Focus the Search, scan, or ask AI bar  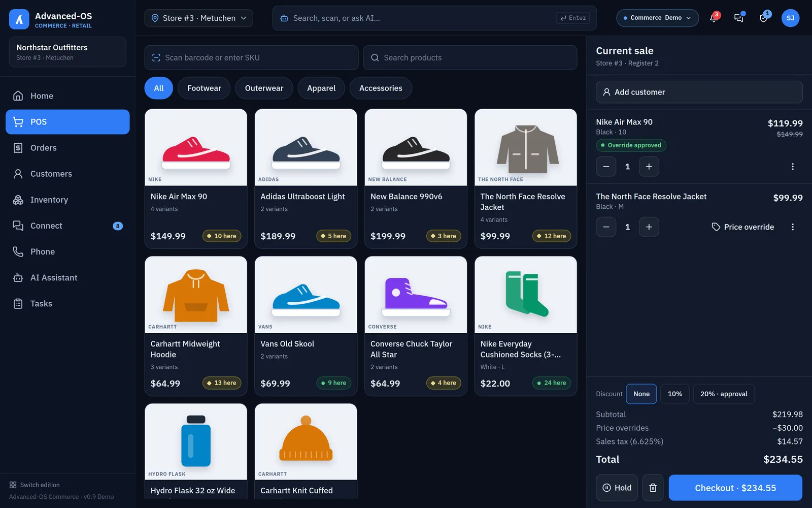tap(434, 18)
